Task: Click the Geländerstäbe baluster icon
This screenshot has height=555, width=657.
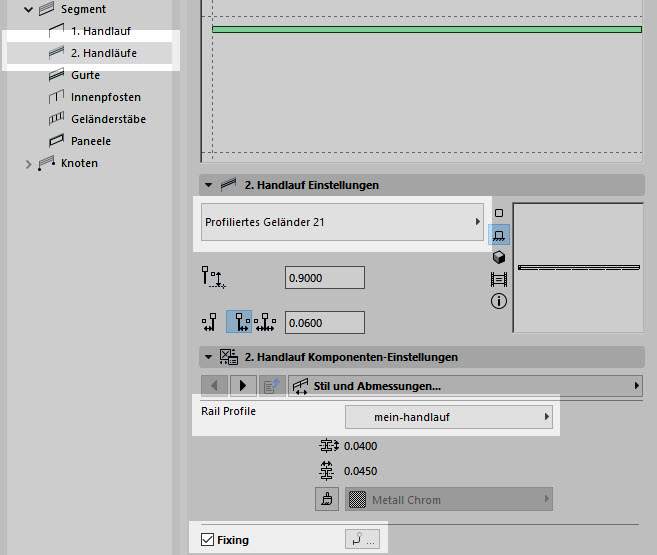Action: pos(56,119)
